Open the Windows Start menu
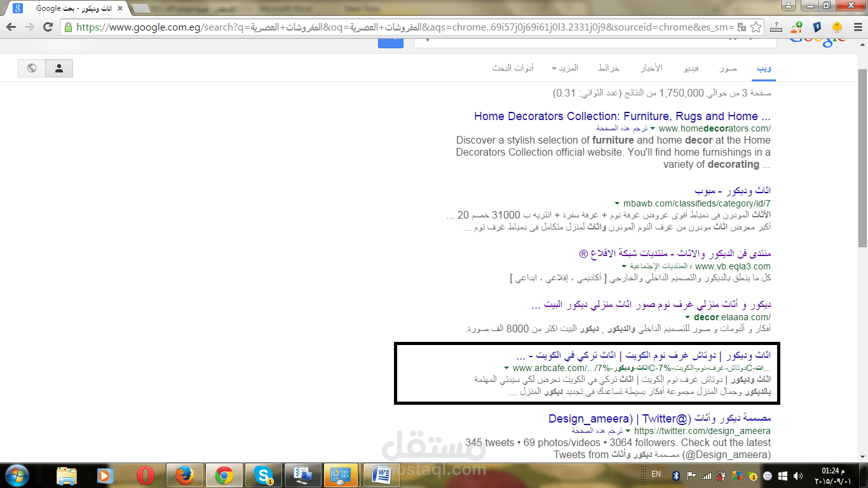This screenshot has height=488, width=868. (x=17, y=475)
